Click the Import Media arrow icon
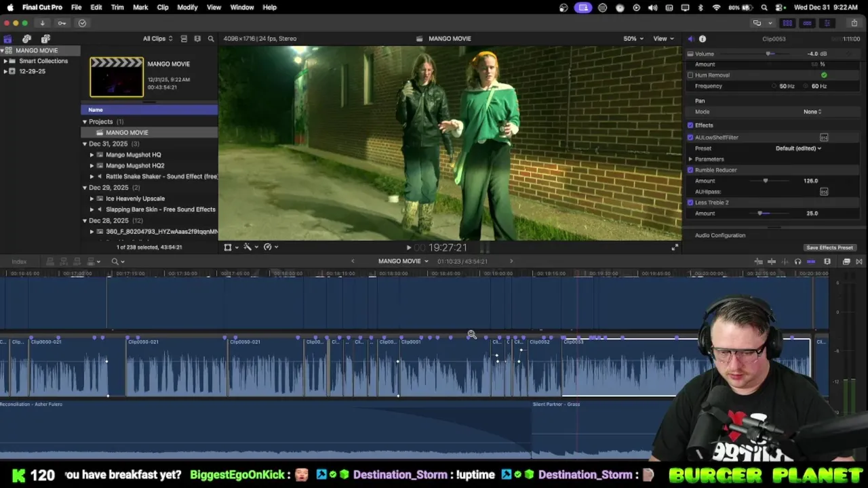The width and height of the screenshot is (868, 488). (x=42, y=23)
